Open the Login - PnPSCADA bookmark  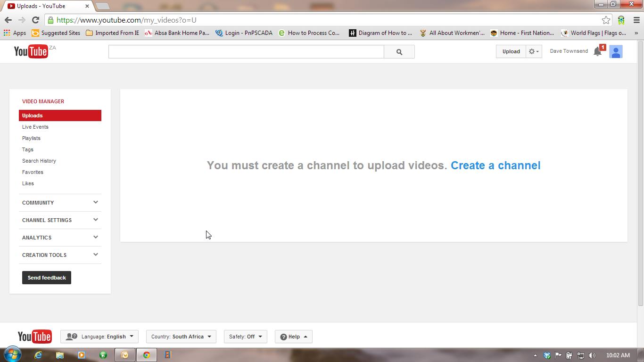[244, 33]
